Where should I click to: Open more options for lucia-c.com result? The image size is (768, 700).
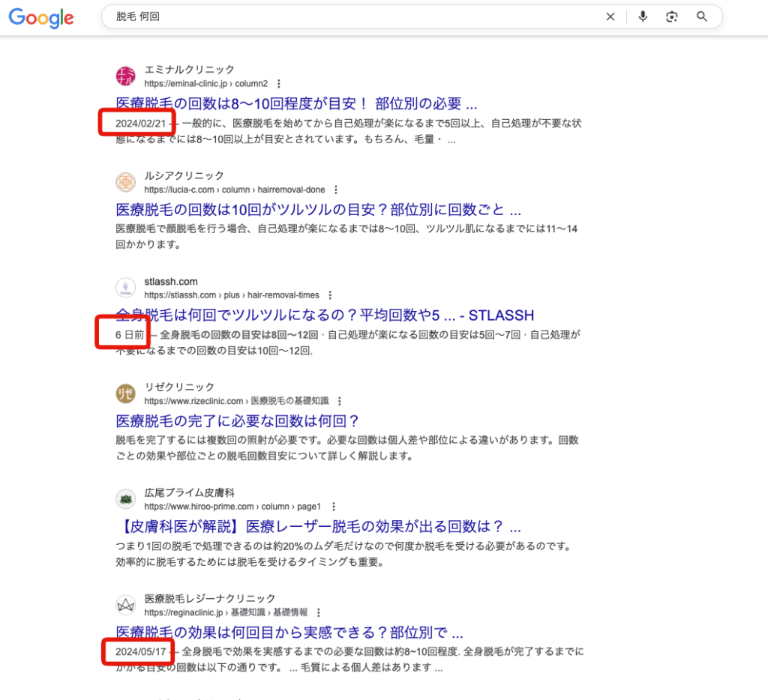point(336,190)
